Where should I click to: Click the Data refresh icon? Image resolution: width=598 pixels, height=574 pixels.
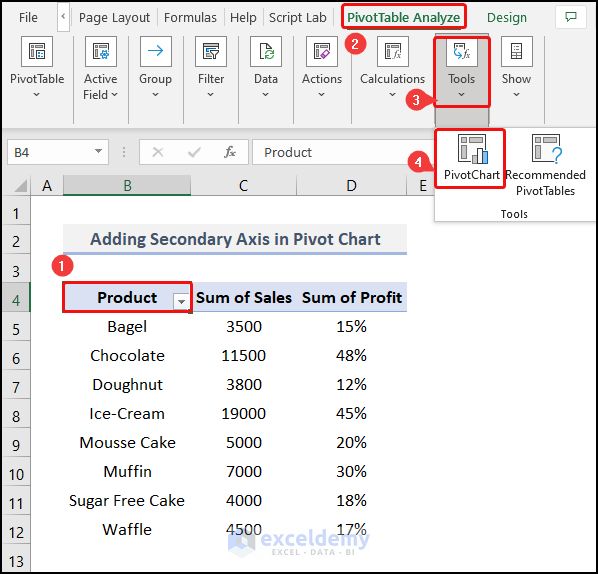point(266,51)
